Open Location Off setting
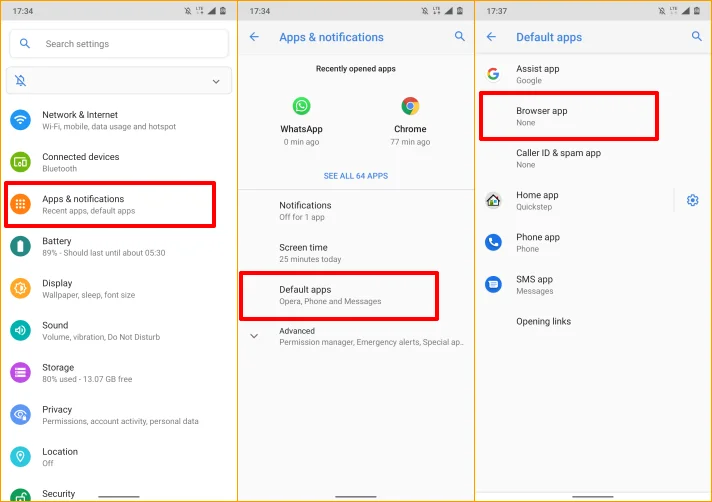 (119, 457)
